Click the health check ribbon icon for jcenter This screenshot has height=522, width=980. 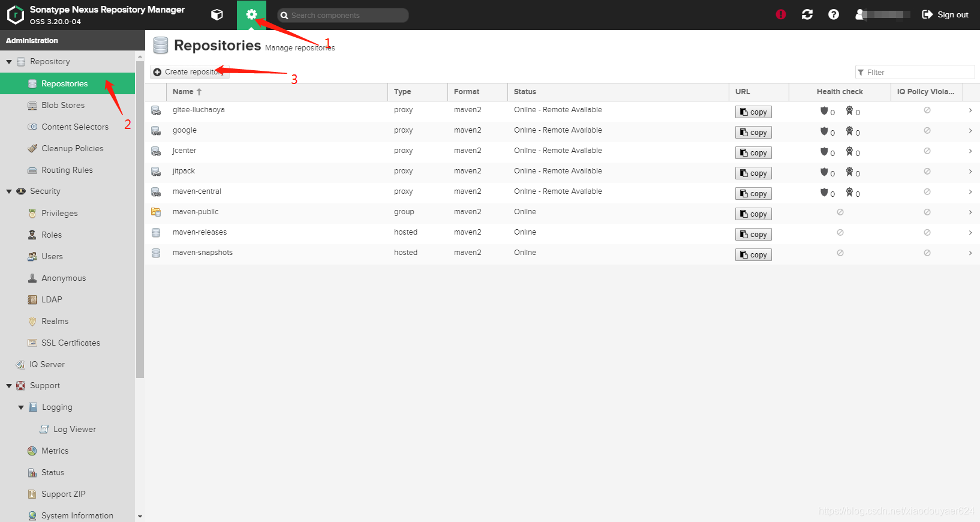[x=849, y=151]
